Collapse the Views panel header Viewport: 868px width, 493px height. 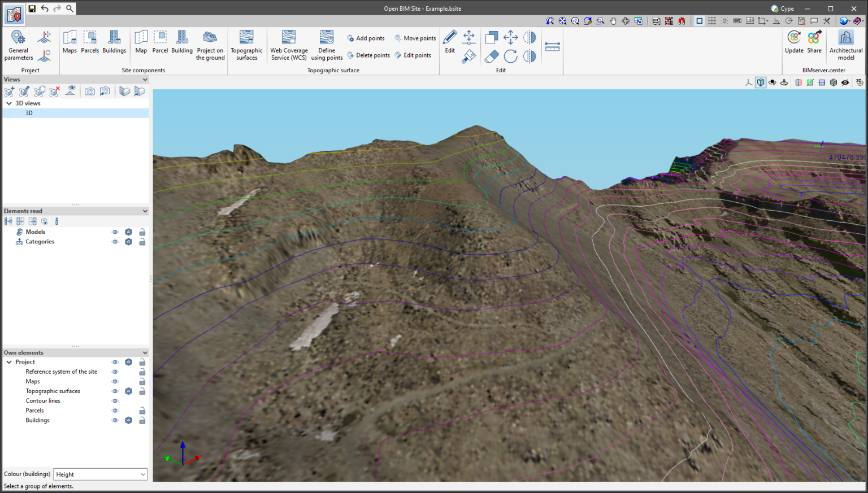(145, 79)
